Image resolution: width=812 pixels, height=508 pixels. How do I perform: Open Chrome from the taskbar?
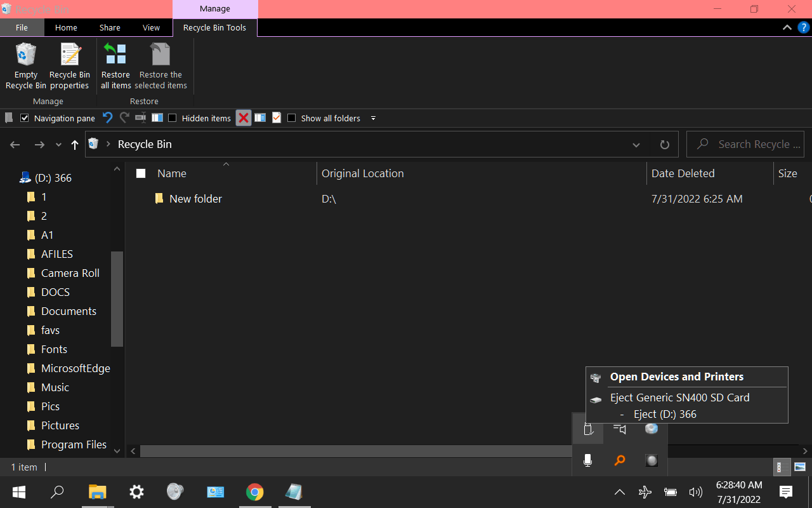254,492
